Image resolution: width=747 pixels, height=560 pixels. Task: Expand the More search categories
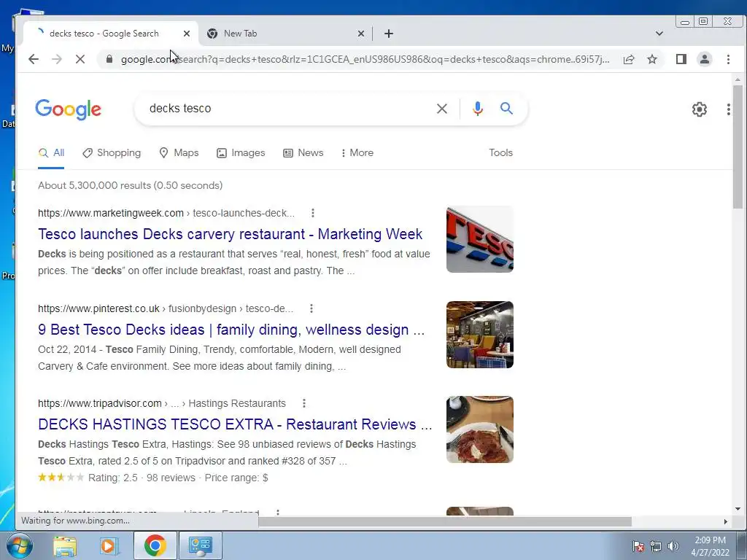coord(357,153)
